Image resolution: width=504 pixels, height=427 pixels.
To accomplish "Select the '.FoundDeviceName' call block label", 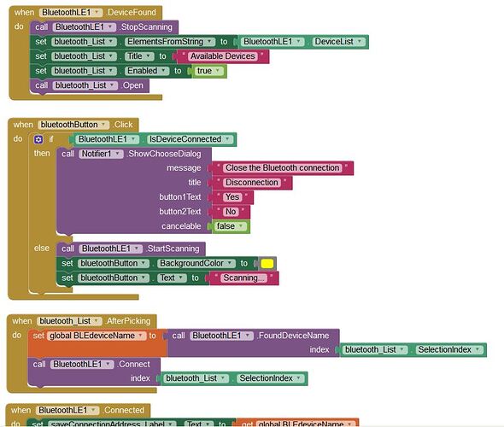I will (293, 336).
